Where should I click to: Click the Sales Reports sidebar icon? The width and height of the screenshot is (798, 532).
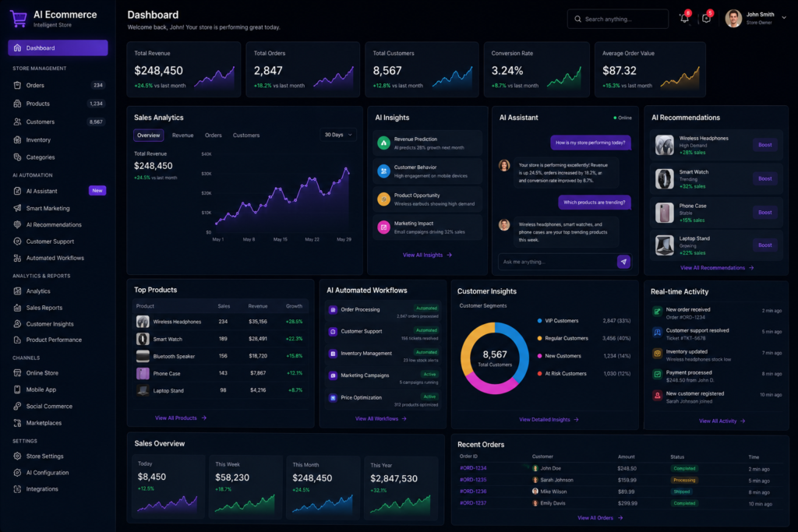[x=17, y=308]
